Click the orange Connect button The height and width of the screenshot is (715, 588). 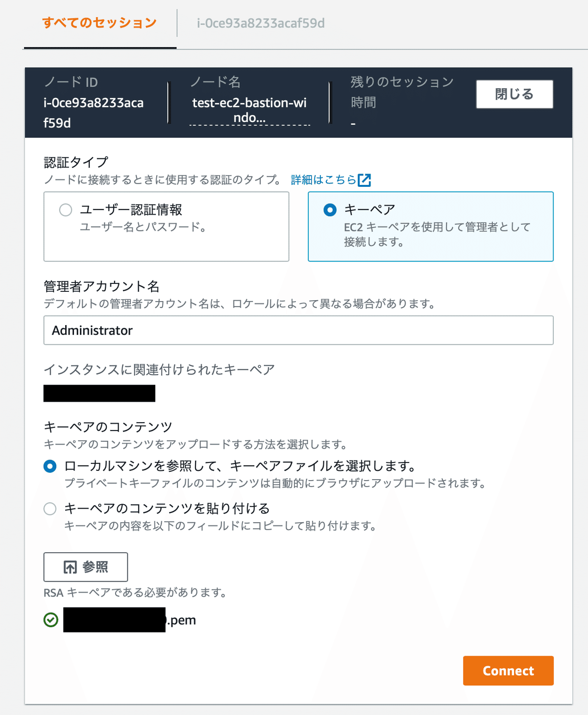click(x=508, y=670)
